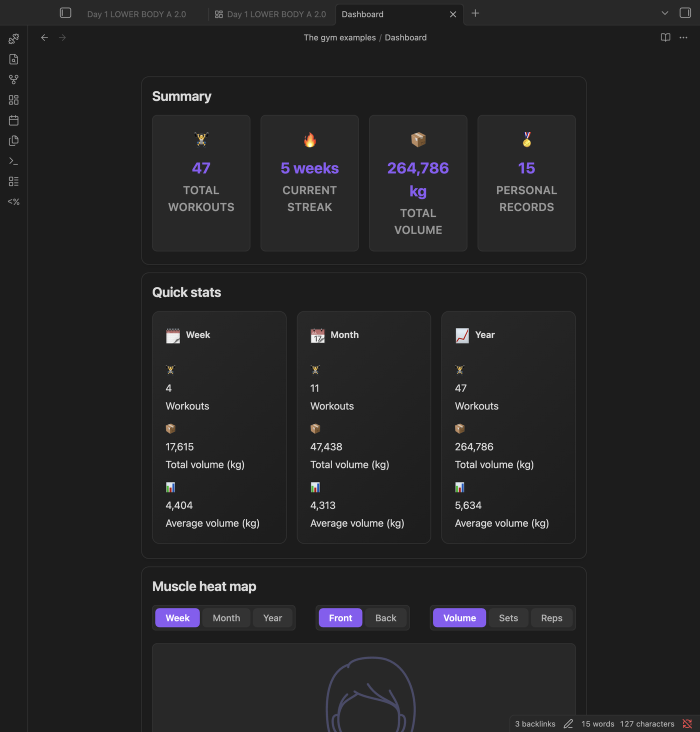
Task: Click the 'Dashboard' breadcrumb title
Action: pos(405,37)
